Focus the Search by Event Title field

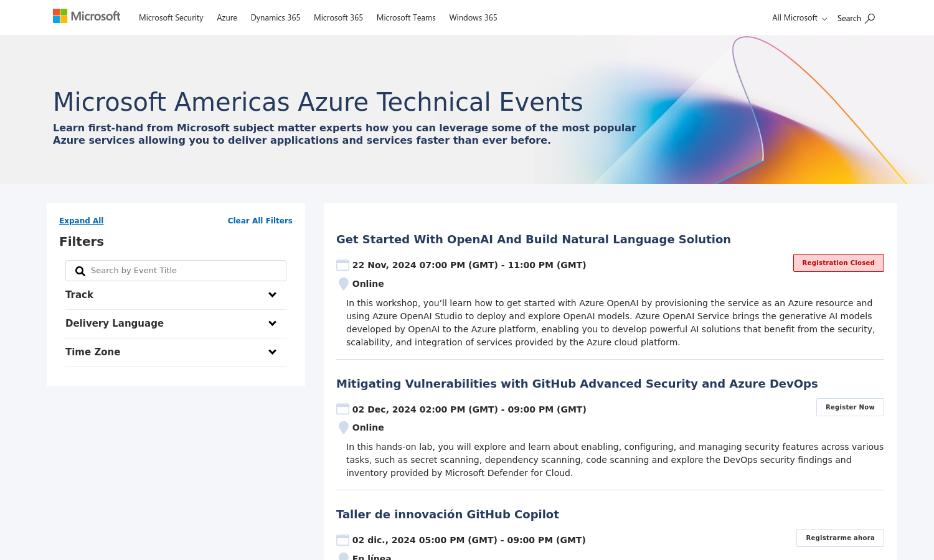[184, 271]
